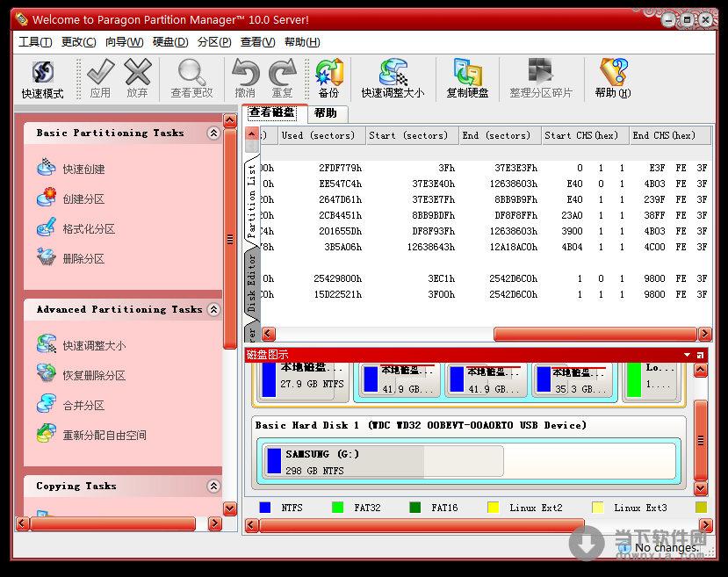The image size is (728, 577).
Task: Select the SAMSUNG (G:) partition block
Action: pyautogui.click(x=383, y=461)
